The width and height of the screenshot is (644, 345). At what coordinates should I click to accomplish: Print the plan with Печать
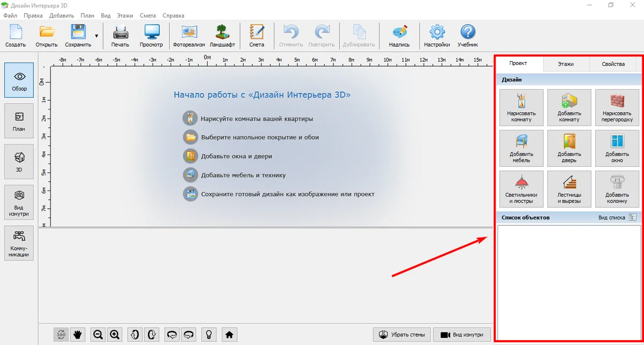click(x=120, y=36)
